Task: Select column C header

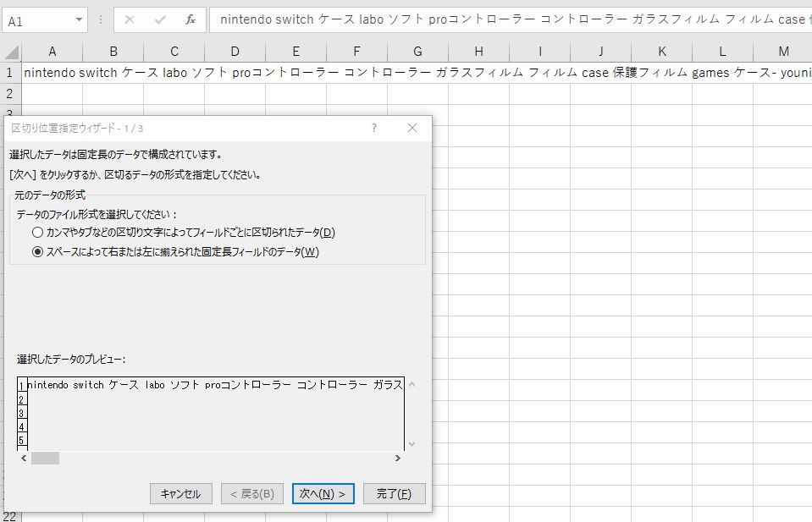Action: [174, 52]
